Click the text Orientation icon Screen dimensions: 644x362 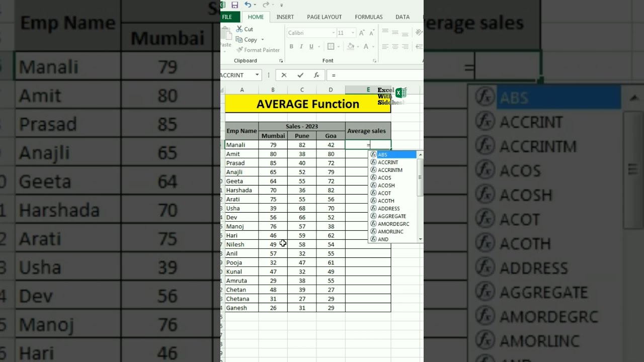(x=419, y=33)
